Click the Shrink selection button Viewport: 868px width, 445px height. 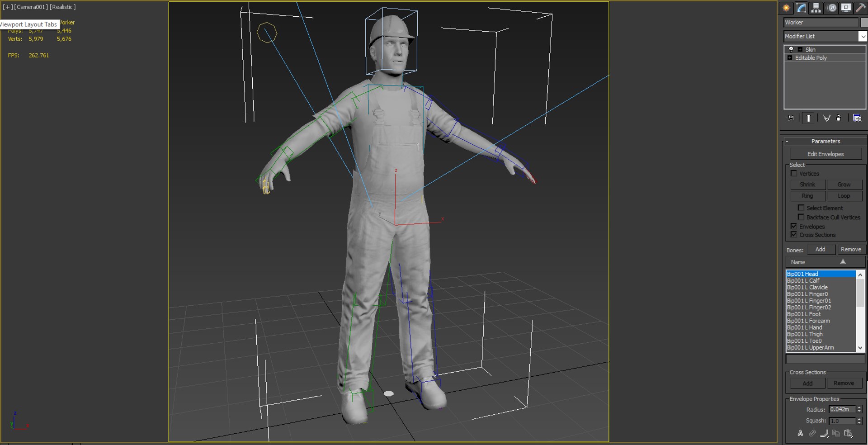click(807, 185)
